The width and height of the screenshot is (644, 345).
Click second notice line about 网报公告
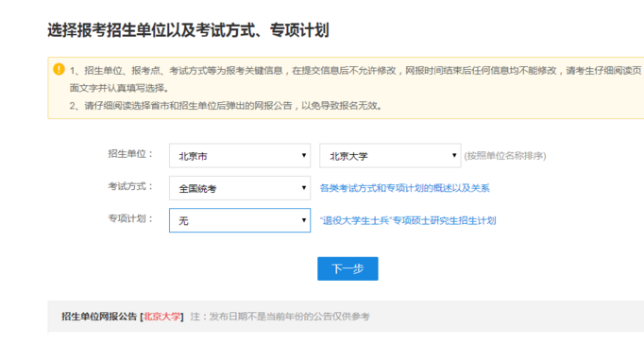tap(226, 106)
